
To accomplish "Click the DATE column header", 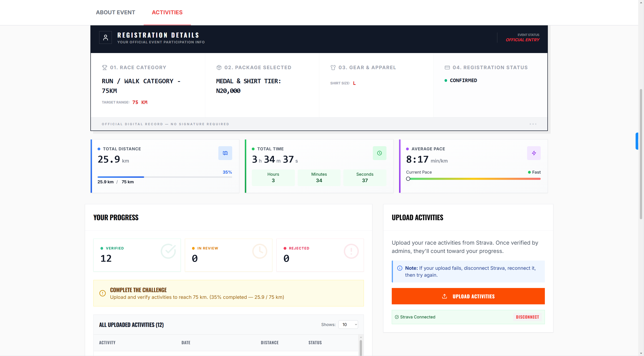I will (186, 342).
